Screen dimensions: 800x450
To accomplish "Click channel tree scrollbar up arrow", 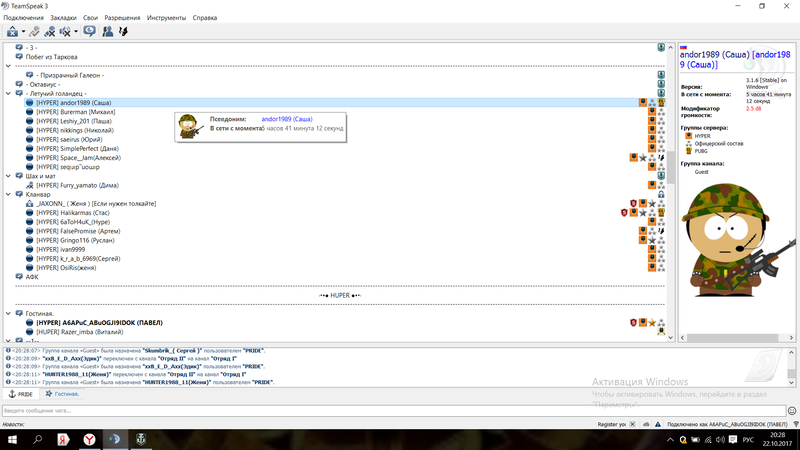I will [x=670, y=47].
